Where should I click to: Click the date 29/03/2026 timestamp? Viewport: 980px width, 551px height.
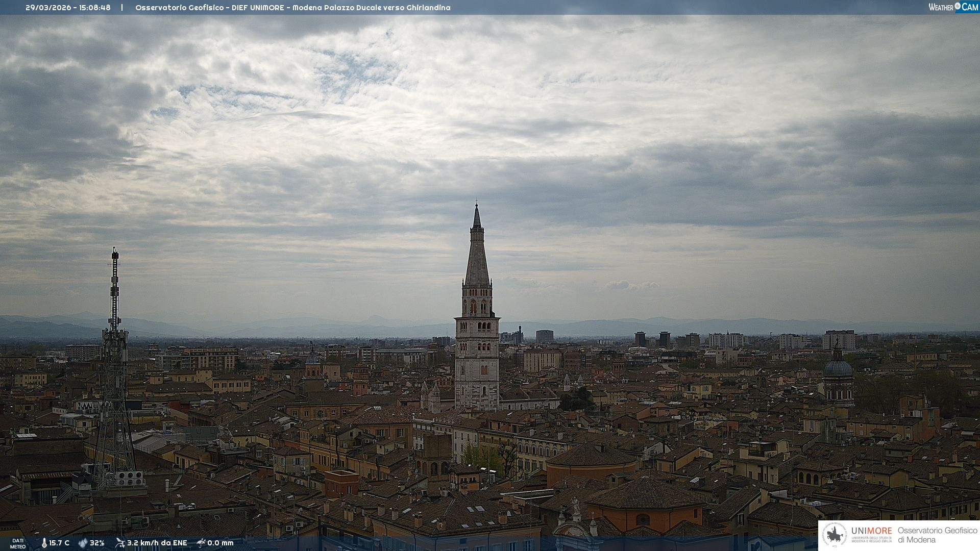48,8
